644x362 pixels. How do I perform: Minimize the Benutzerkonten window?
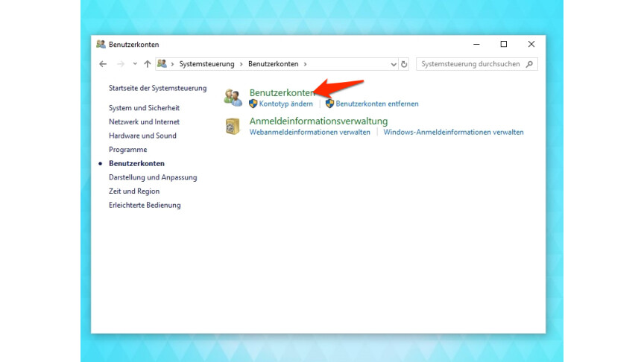click(x=476, y=44)
